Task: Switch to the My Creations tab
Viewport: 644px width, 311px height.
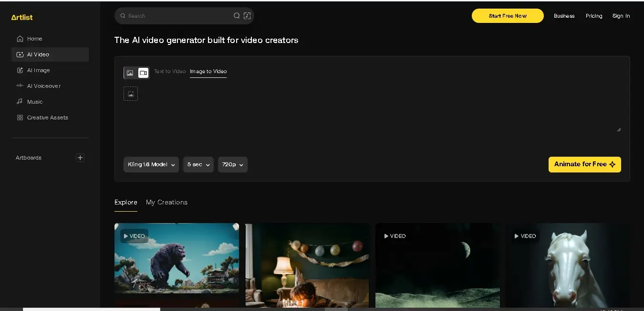Action: pyautogui.click(x=166, y=202)
